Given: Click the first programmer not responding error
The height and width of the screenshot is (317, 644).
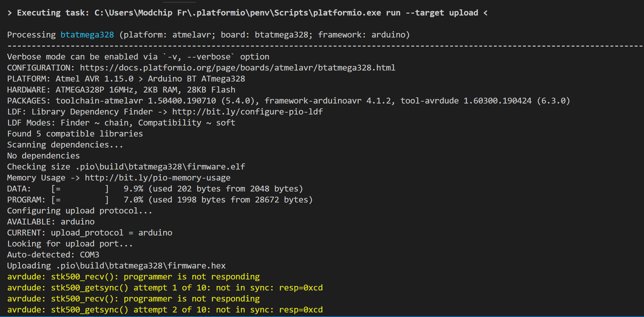Looking at the screenshot, I should [133, 277].
